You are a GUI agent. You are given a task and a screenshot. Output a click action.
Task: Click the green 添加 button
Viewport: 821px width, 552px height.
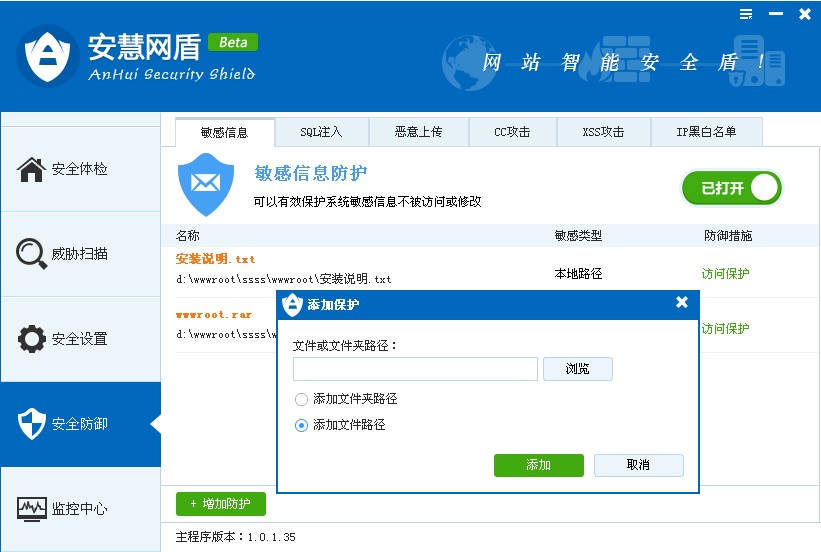pyautogui.click(x=538, y=465)
